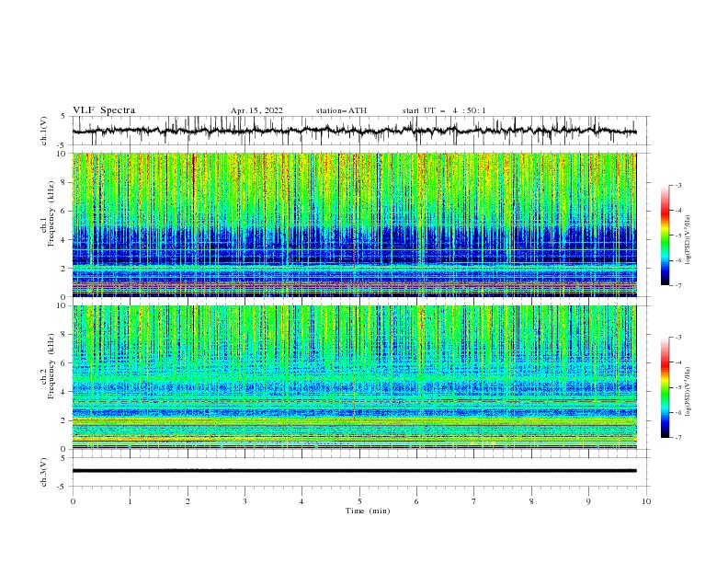Viewport: 728px width, 563px height.
Task: Click the "ch.1(V)" vertical axis label
Action: (44, 131)
